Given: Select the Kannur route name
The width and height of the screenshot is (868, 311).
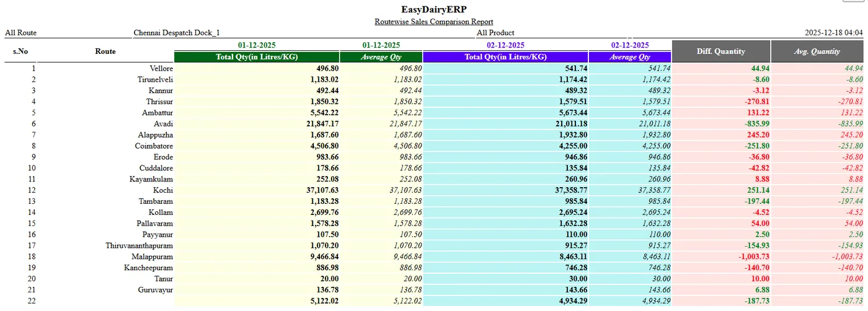Looking at the screenshot, I should 160,90.
